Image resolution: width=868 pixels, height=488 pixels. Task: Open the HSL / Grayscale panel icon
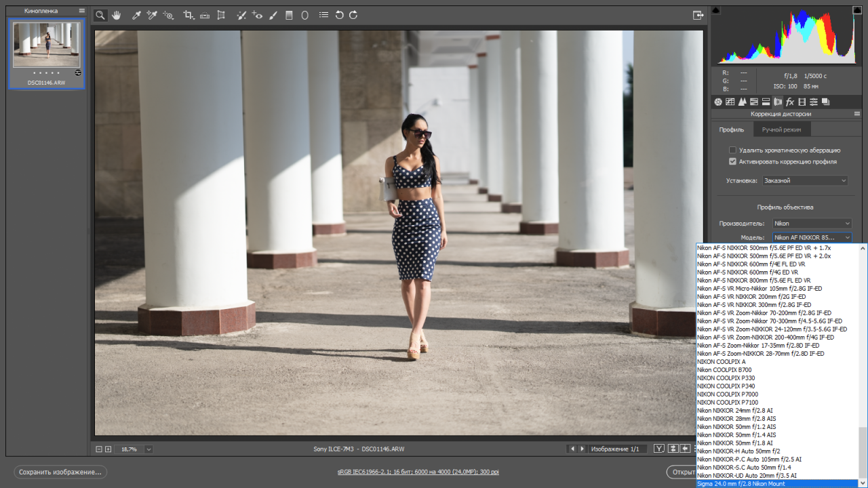point(754,102)
